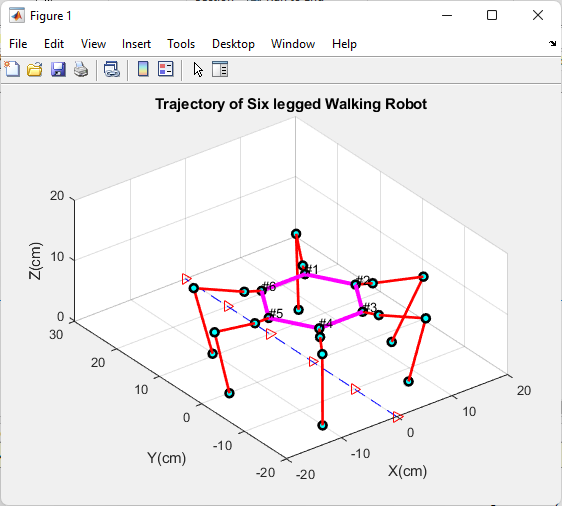Open the Property Inspector icon

point(220,69)
